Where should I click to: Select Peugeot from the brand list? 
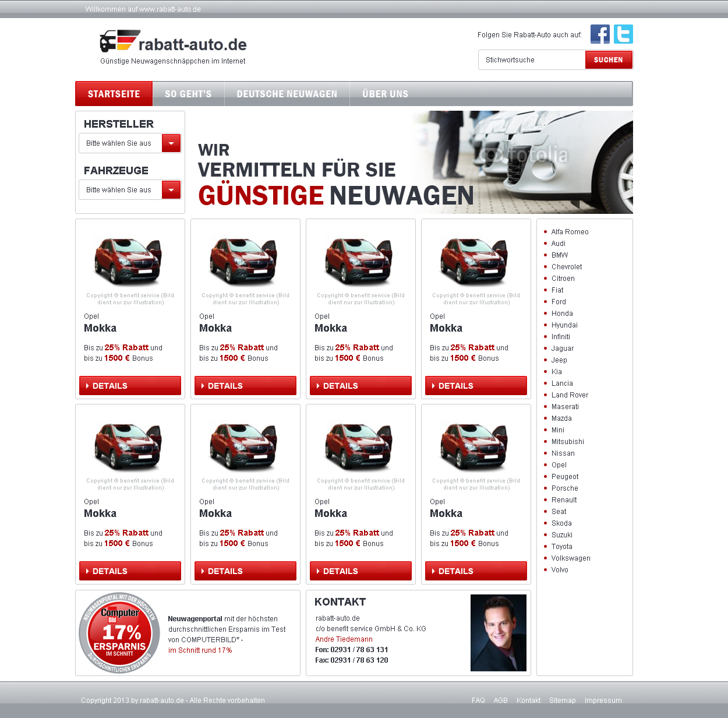(565, 477)
